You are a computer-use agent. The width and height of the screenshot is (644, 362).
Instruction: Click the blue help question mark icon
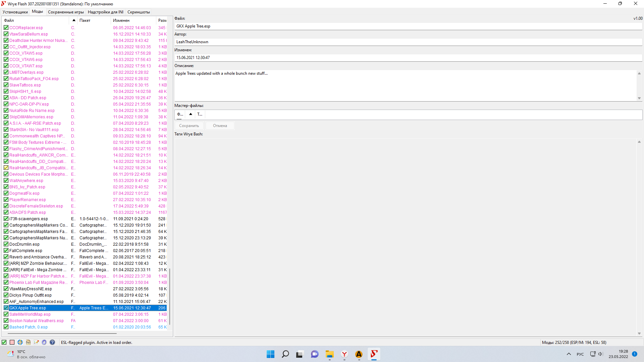52,342
